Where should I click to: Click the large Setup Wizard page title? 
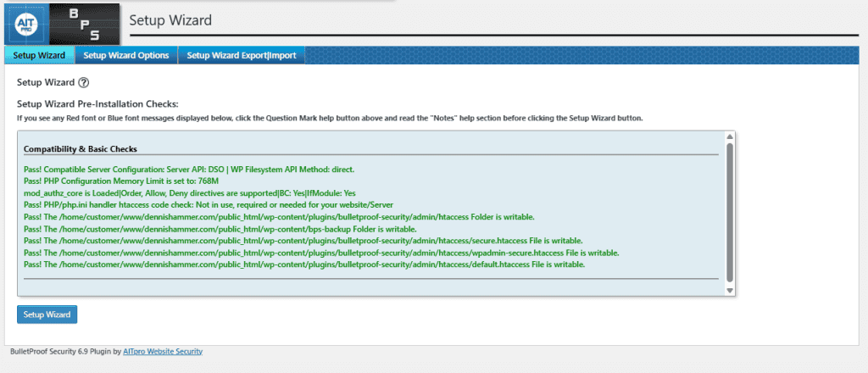(x=170, y=21)
